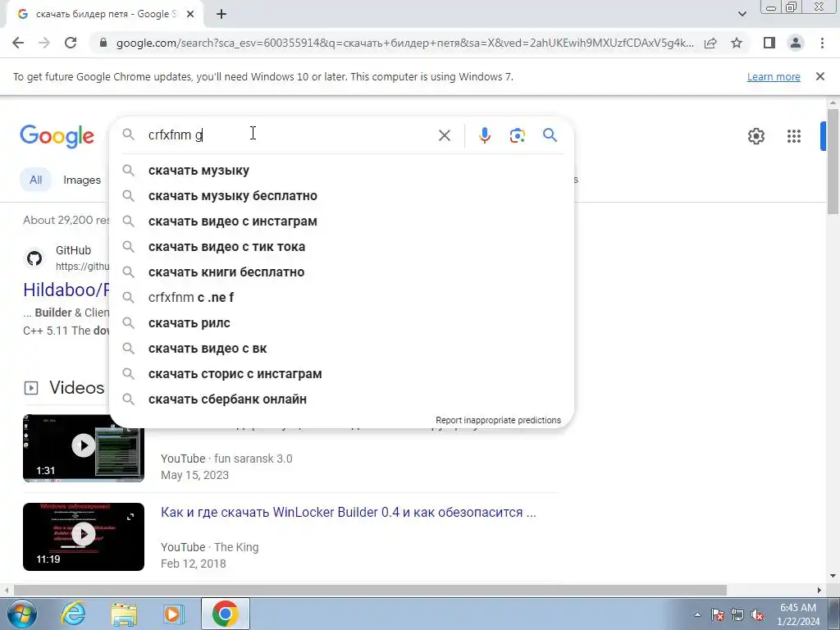Choose suggestion 'скачать видео с тик тока'
This screenshot has height=630, width=840.
click(x=341, y=246)
